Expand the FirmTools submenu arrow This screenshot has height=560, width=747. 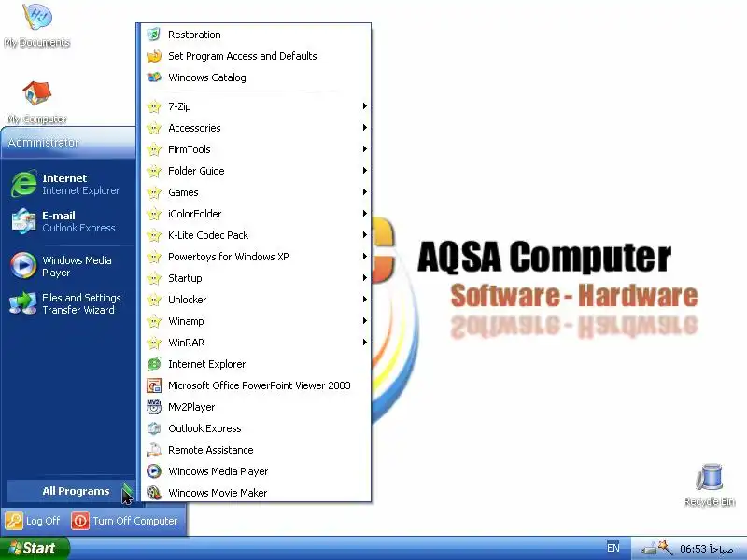coord(364,149)
